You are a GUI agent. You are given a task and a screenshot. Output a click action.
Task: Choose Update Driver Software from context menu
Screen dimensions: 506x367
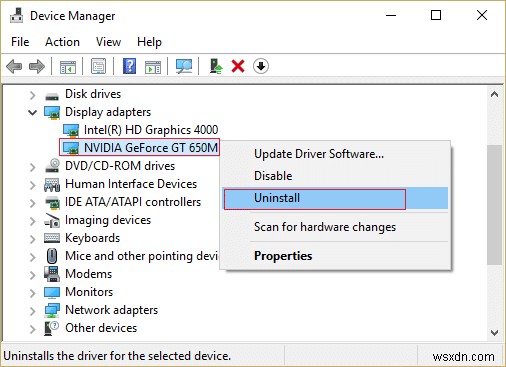click(x=336, y=154)
